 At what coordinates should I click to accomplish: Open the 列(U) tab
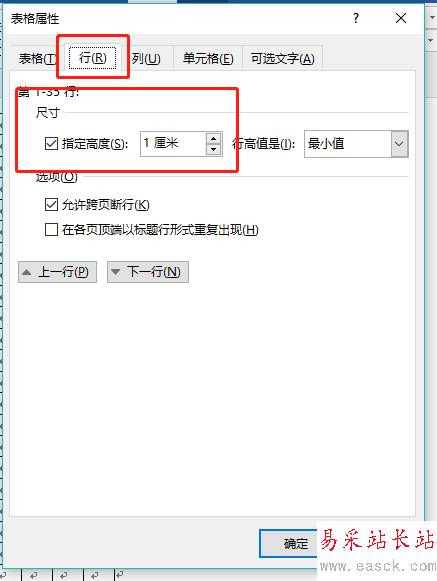pos(147,59)
